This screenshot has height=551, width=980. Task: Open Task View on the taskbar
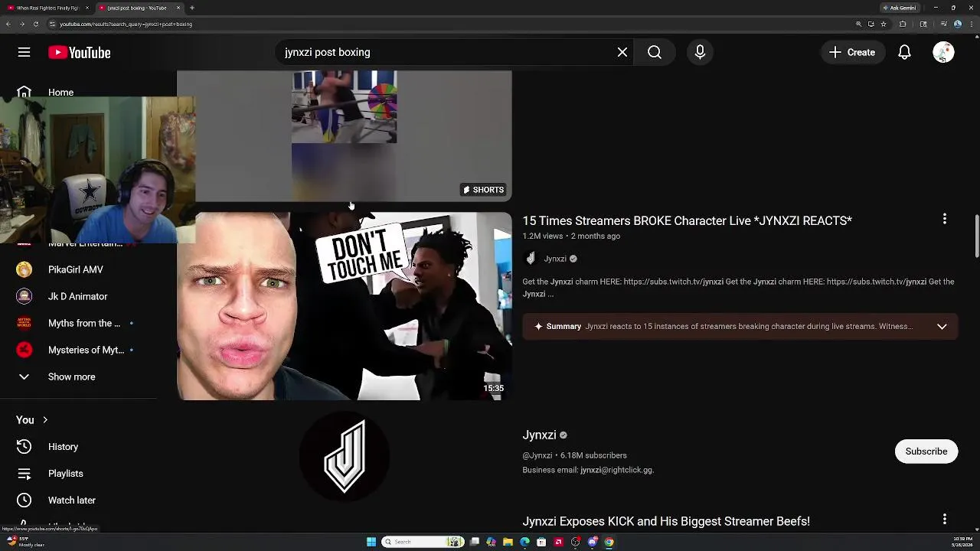pos(475,542)
